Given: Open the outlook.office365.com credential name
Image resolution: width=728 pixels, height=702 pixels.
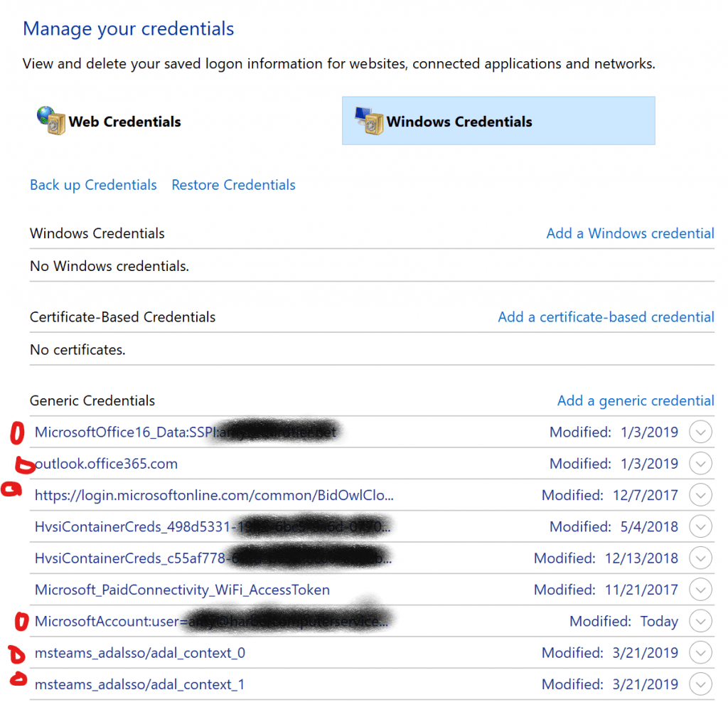Looking at the screenshot, I should pyautogui.click(x=107, y=464).
